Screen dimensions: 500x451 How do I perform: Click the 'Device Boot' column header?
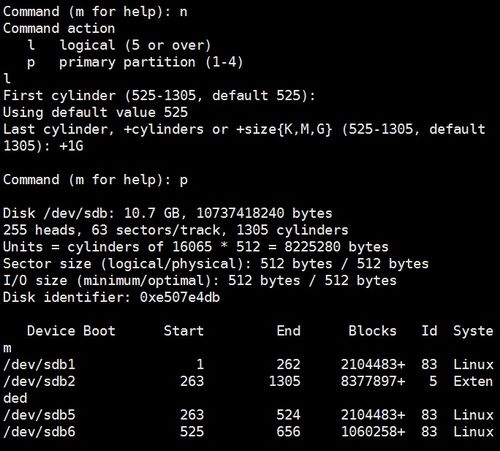71,331
